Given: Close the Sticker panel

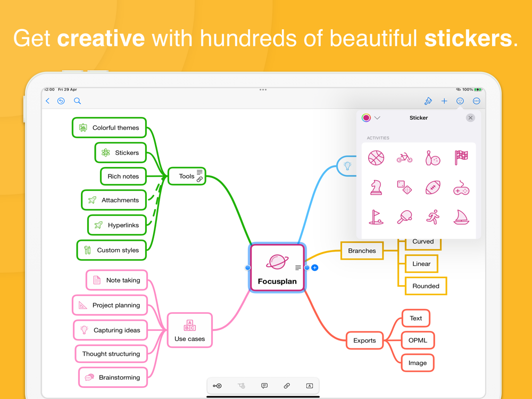Looking at the screenshot, I should [x=470, y=118].
